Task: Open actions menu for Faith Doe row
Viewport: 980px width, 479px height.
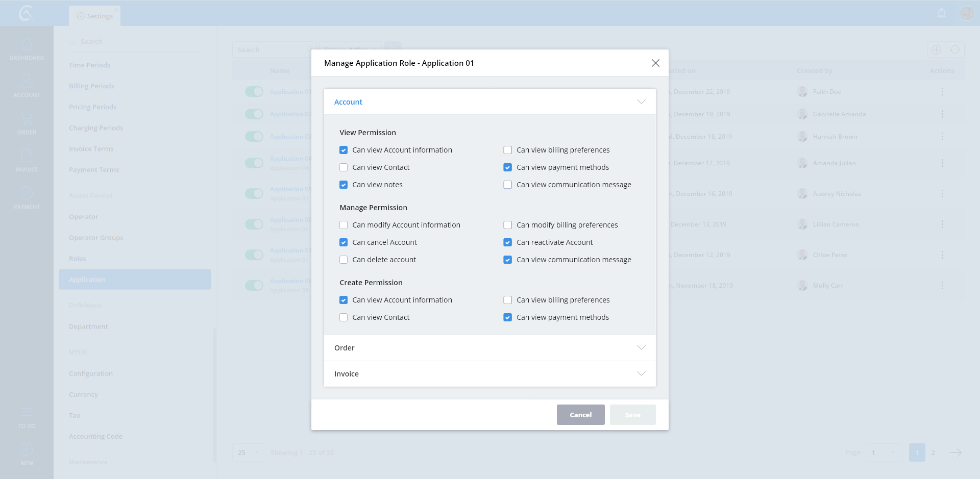Action: [x=942, y=92]
